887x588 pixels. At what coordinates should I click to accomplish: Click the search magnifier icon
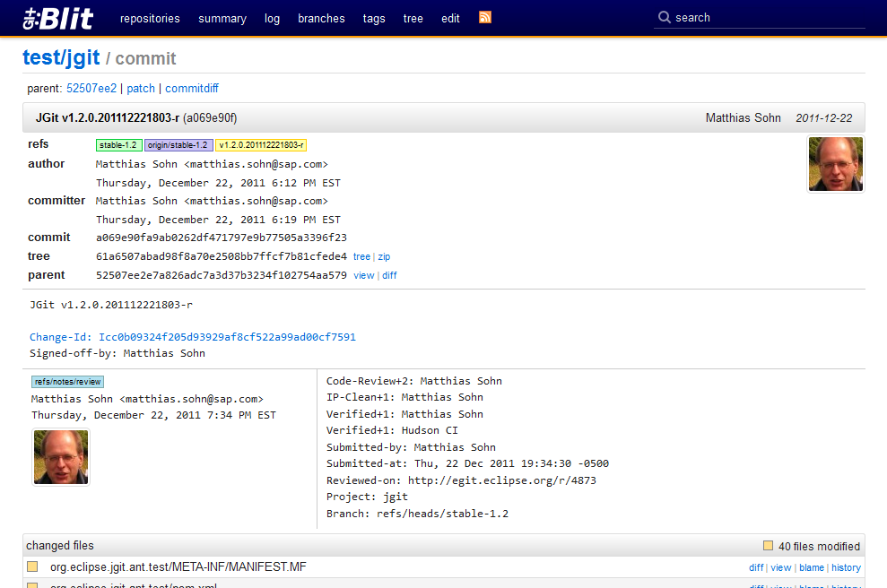coord(664,18)
